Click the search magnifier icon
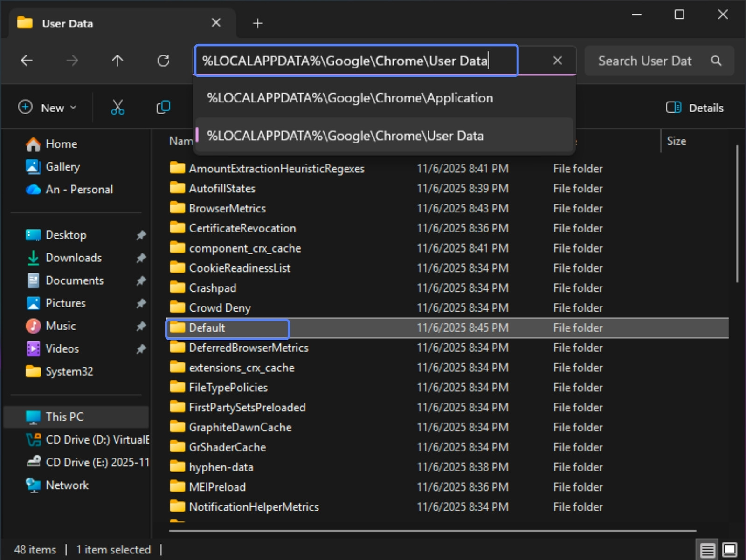Viewport: 746px width, 560px height. point(716,61)
